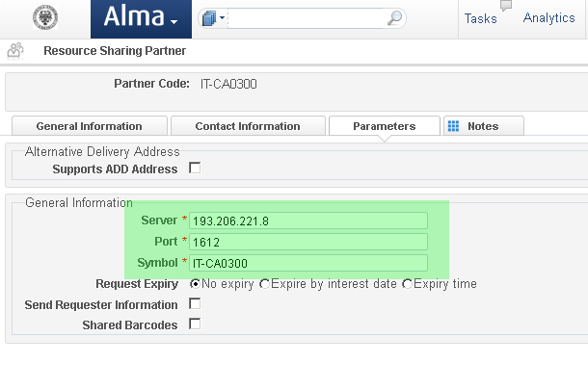The width and height of the screenshot is (588, 390).
Task: Click the Resource Sharing Partner page icon
Action: click(x=15, y=51)
